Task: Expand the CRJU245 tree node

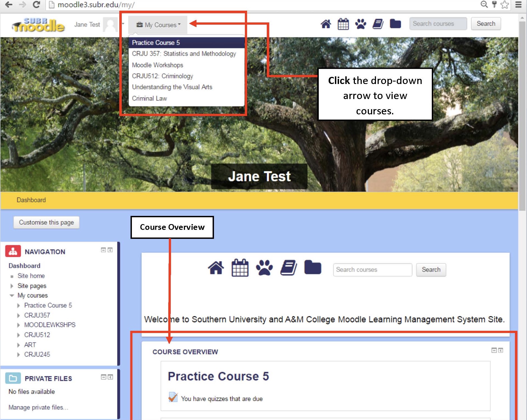Action: (19, 355)
